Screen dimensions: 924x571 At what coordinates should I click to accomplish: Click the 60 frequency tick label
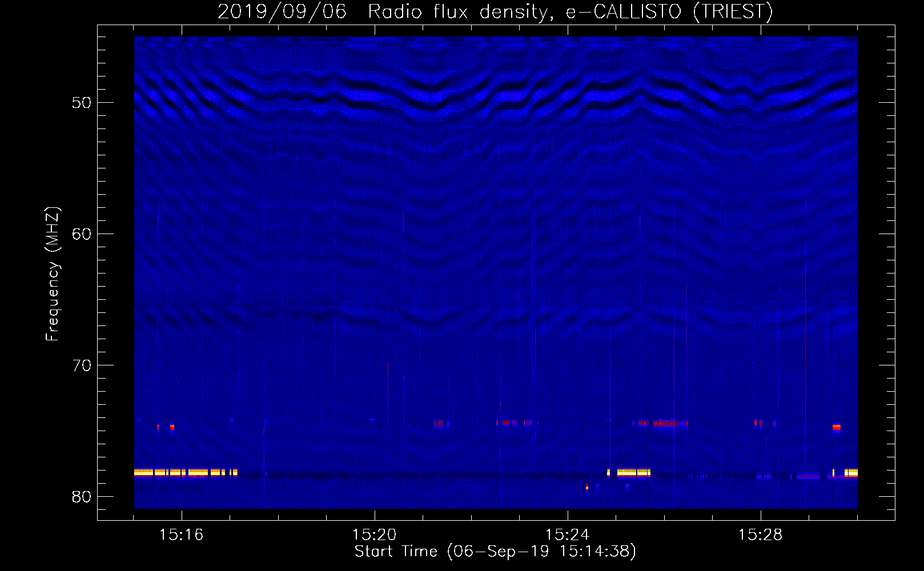(82, 234)
